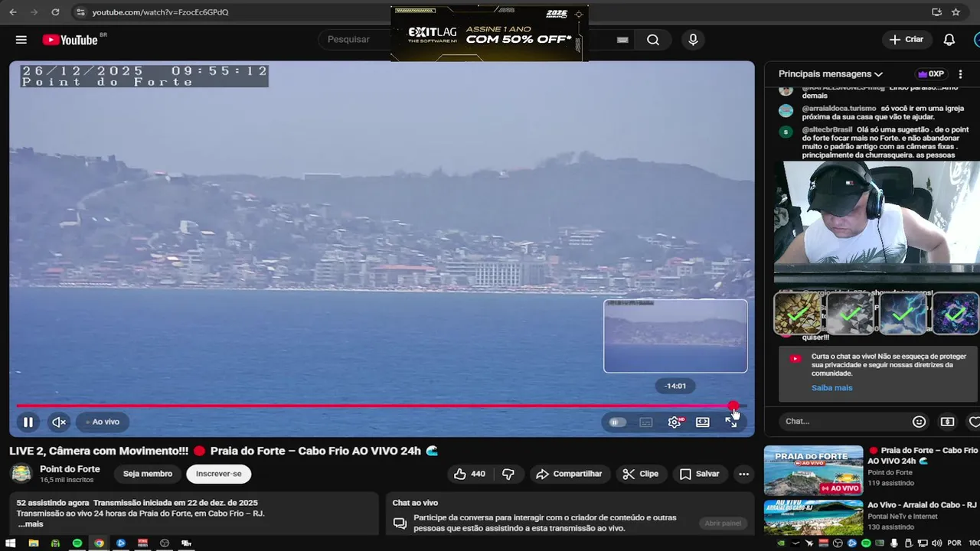Open the Arraial do Cabo recommended video thumbnail

click(813, 518)
